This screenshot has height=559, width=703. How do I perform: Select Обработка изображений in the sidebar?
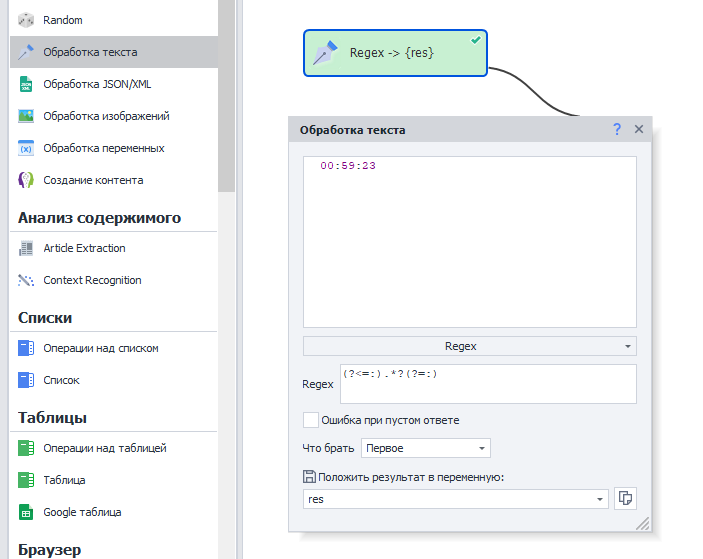114,116
